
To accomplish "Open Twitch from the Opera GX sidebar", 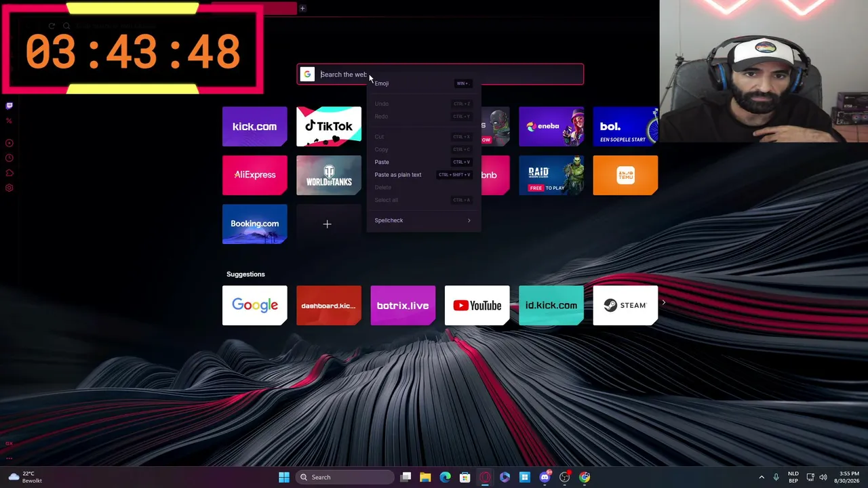I will [9, 106].
